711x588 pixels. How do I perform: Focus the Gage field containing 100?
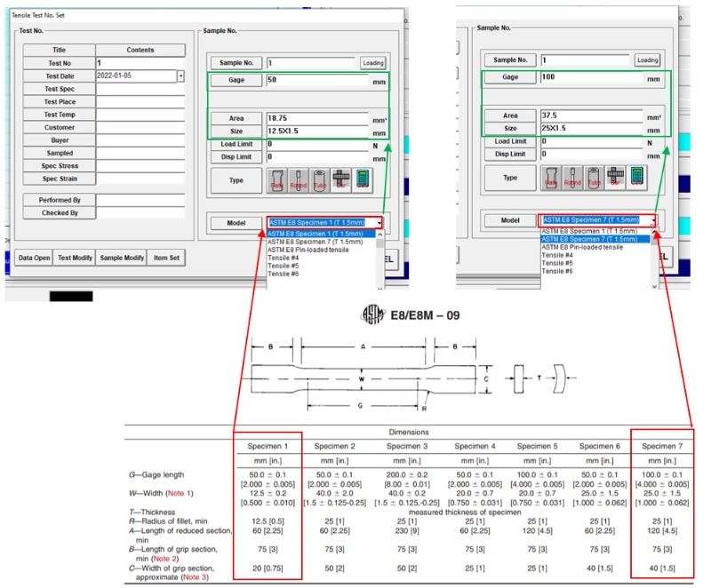coord(591,77)
